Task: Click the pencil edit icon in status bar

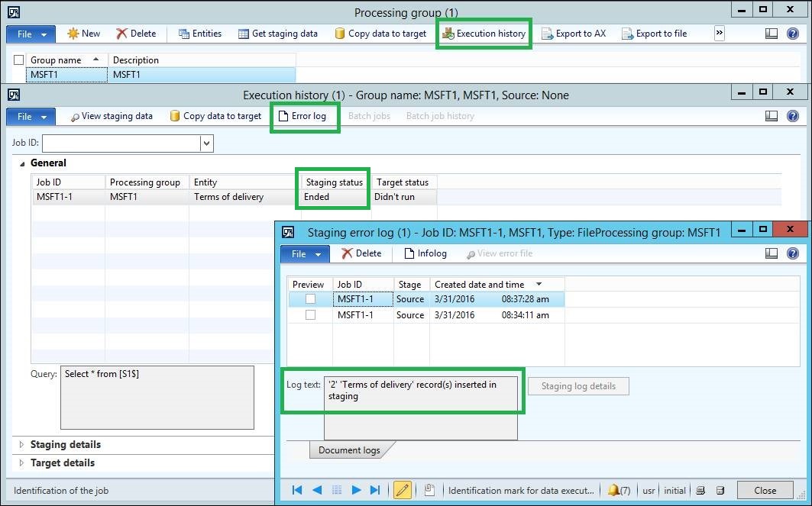Action: click(x=403, y=490)
